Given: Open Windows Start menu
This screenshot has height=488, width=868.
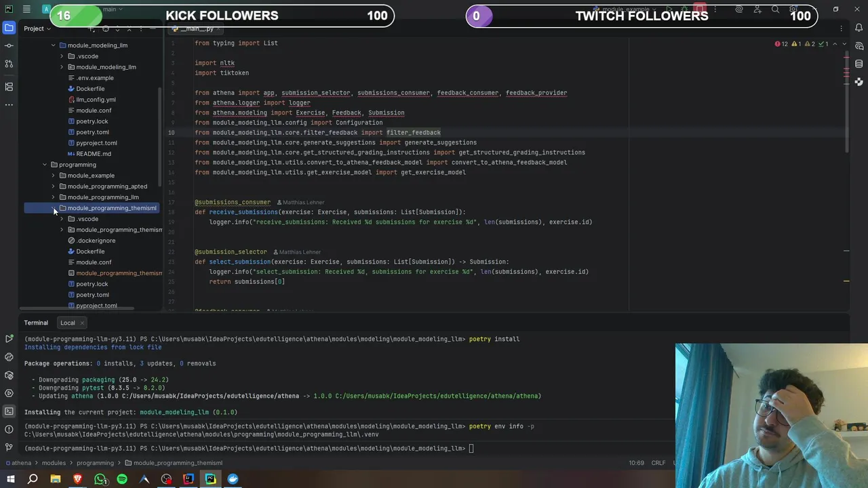Looking at the screenshot, I should 11,479.
